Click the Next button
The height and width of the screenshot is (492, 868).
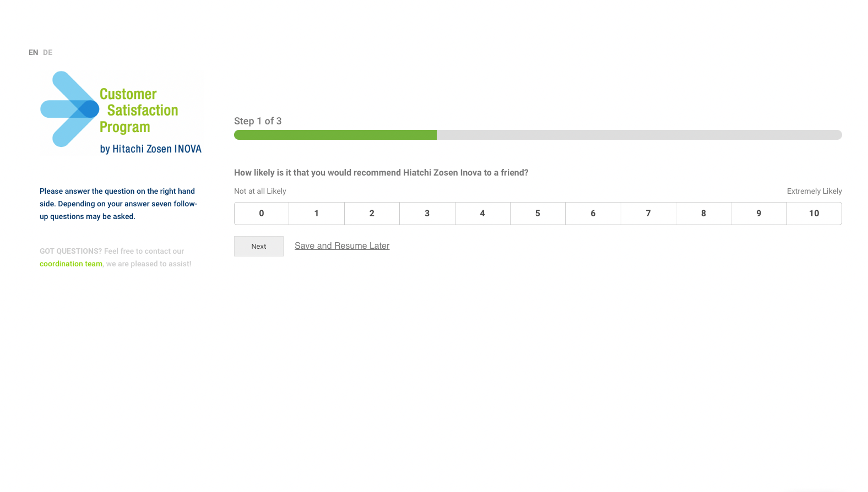(x=259, y=247)
